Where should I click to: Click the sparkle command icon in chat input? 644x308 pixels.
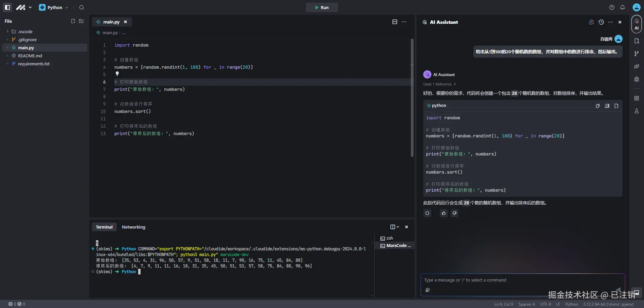[428, 290]
